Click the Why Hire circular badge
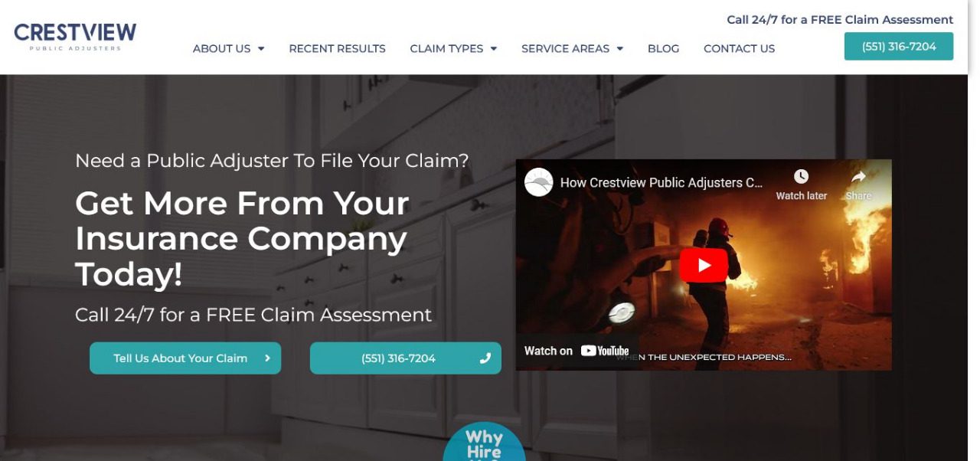 484,442
